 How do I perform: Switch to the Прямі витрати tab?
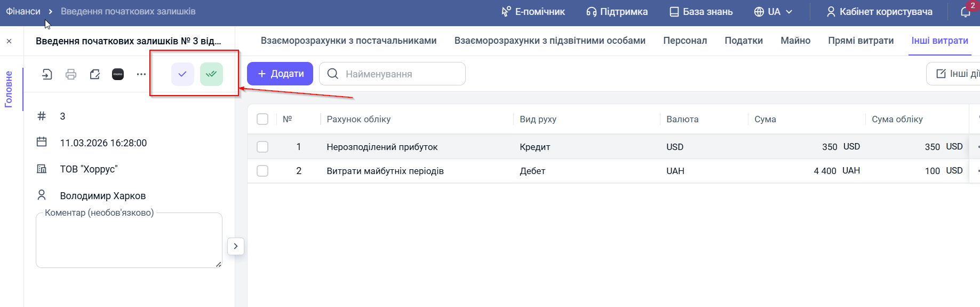coord(861,41)
